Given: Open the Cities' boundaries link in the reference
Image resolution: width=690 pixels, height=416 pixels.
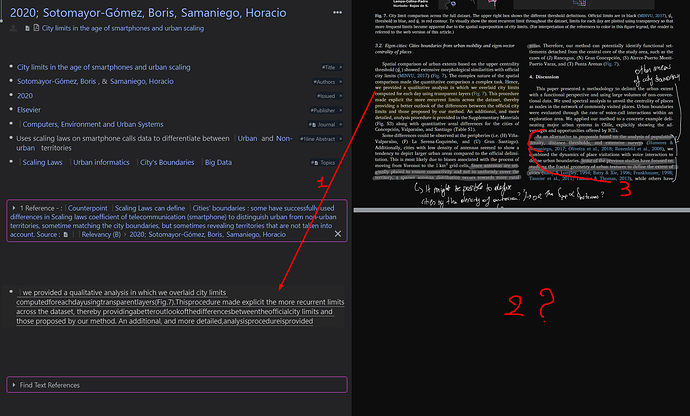Looking at the screenshot, I should tap(219, 208).
